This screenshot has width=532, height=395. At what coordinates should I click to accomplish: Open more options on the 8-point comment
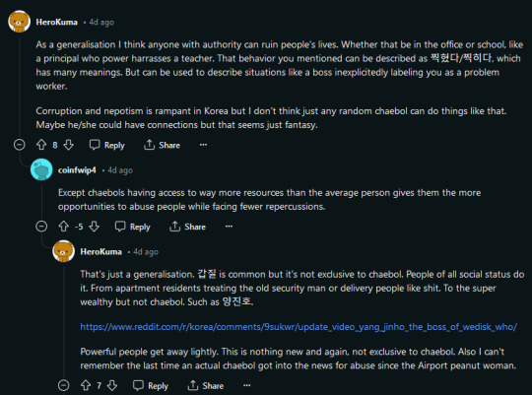203,145
